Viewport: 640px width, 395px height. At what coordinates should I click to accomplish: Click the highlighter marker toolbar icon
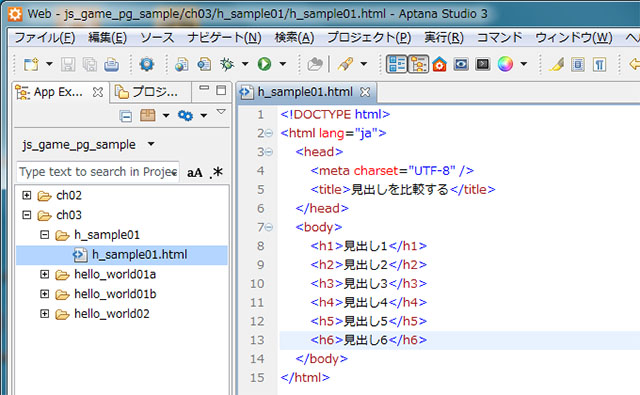click(556, 64)
